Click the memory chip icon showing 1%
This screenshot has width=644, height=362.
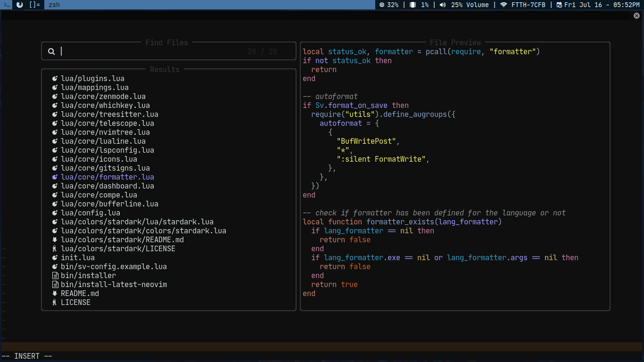coord(413,5)
